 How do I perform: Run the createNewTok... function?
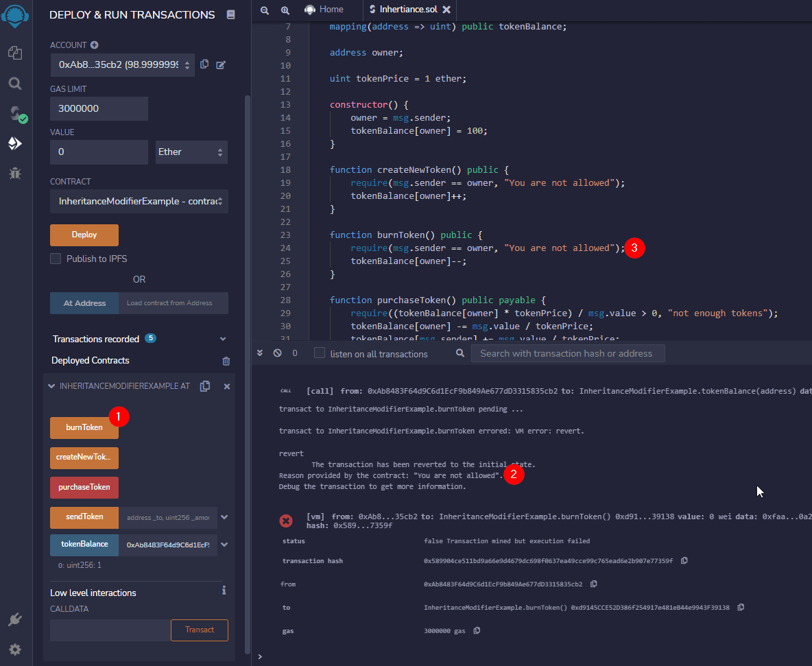click(x=84, y=457)
